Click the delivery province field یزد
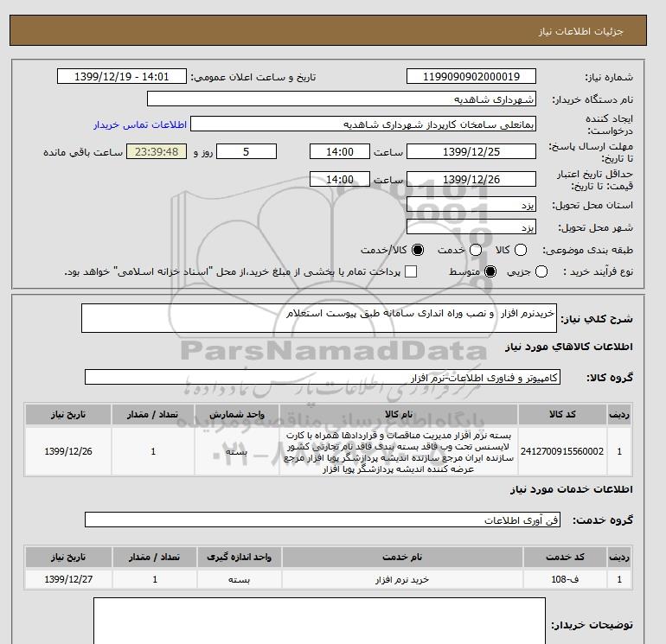The height and width of the screenshot is (644, 666). tap(471, 205)
